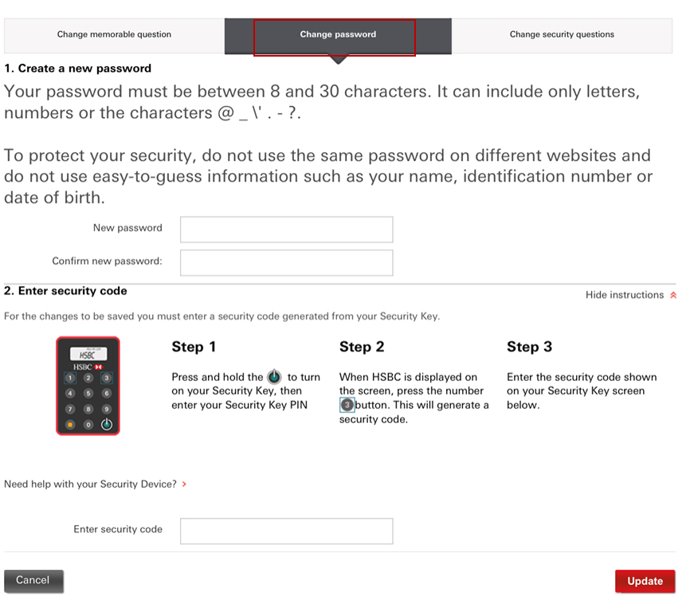Click the number 3 button icon in Step 2
This screenshot has width=690, height=616.
coord(347,405)
